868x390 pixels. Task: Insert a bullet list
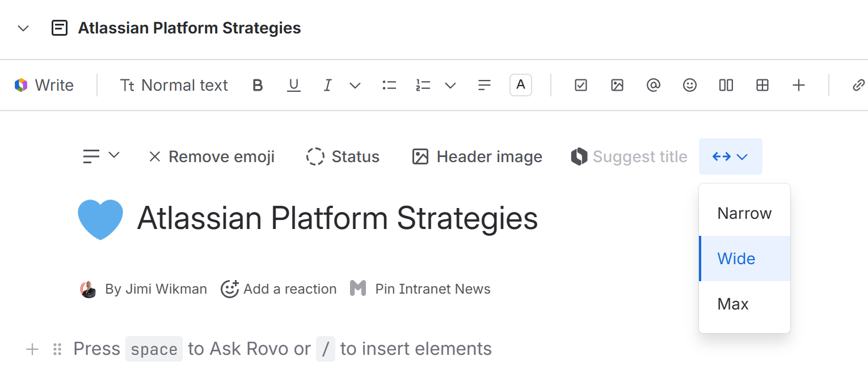[389, 86]
